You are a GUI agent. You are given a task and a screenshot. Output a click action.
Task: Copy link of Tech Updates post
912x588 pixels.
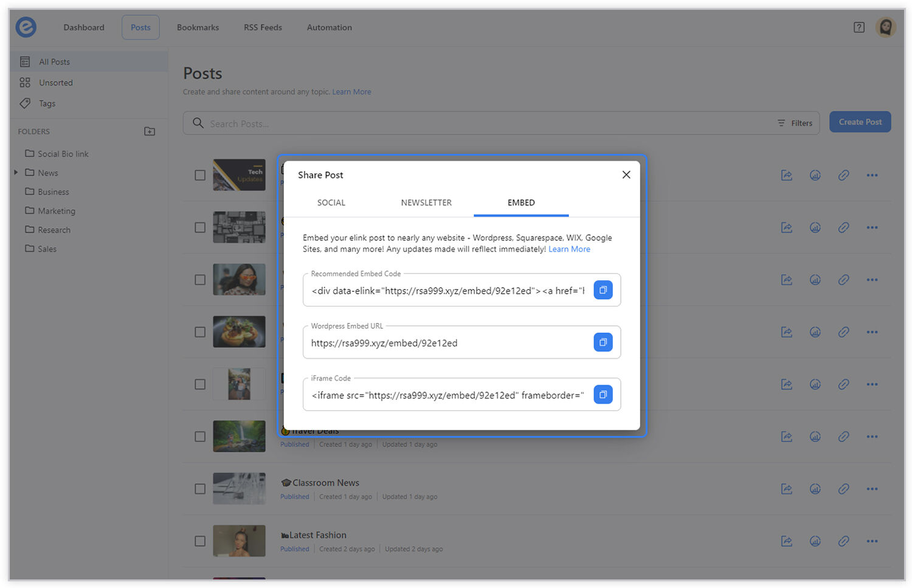click(843, 175)
